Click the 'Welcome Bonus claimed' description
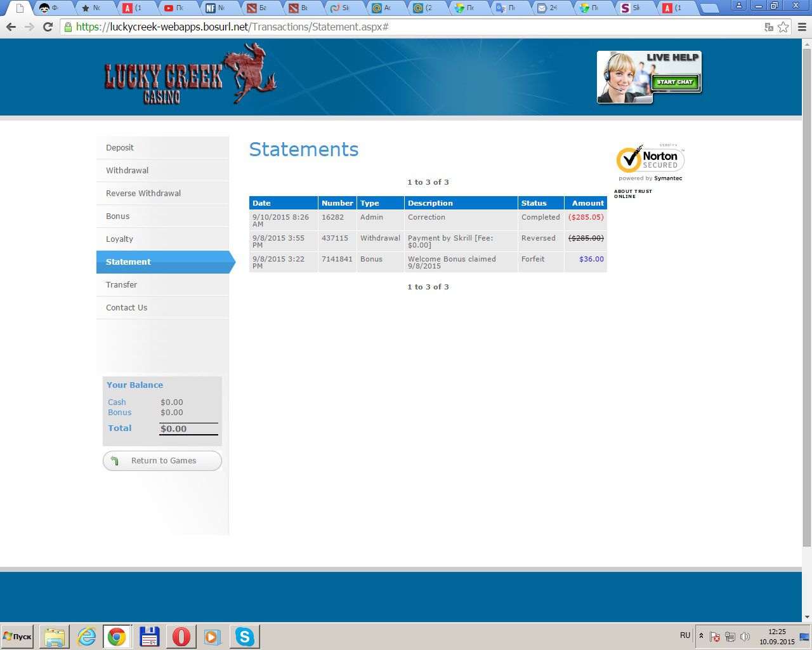The width and height of the screenshot is (812, 650). [x=452, y=262]
